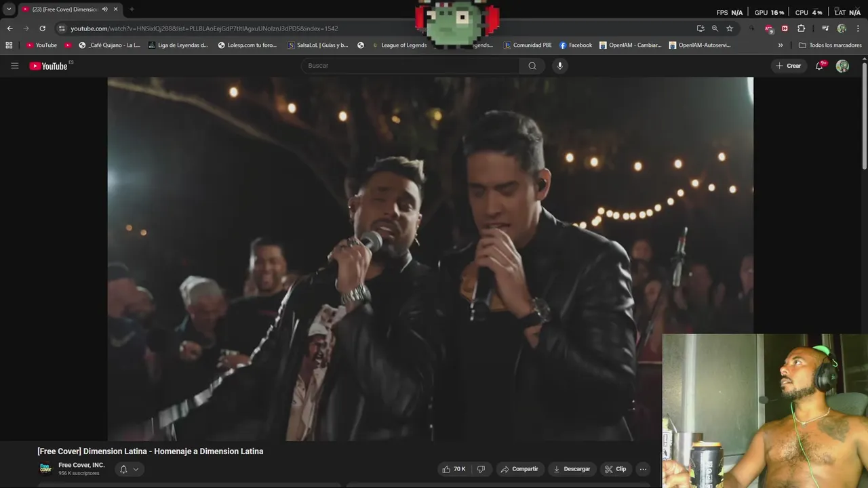Open the YouTube bookmark
Screen dimensions: 868x488
41,45
